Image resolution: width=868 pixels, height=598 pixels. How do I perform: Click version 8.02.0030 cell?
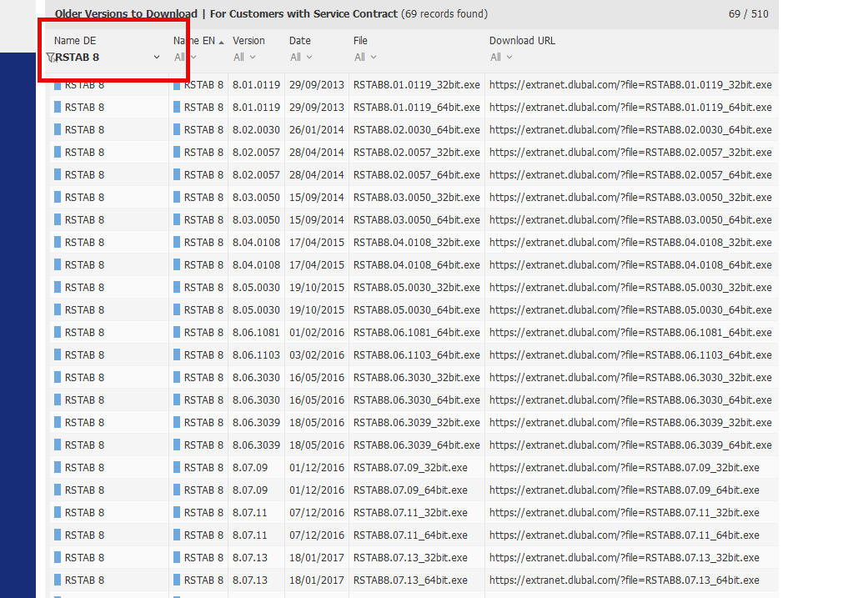(256, 129)
